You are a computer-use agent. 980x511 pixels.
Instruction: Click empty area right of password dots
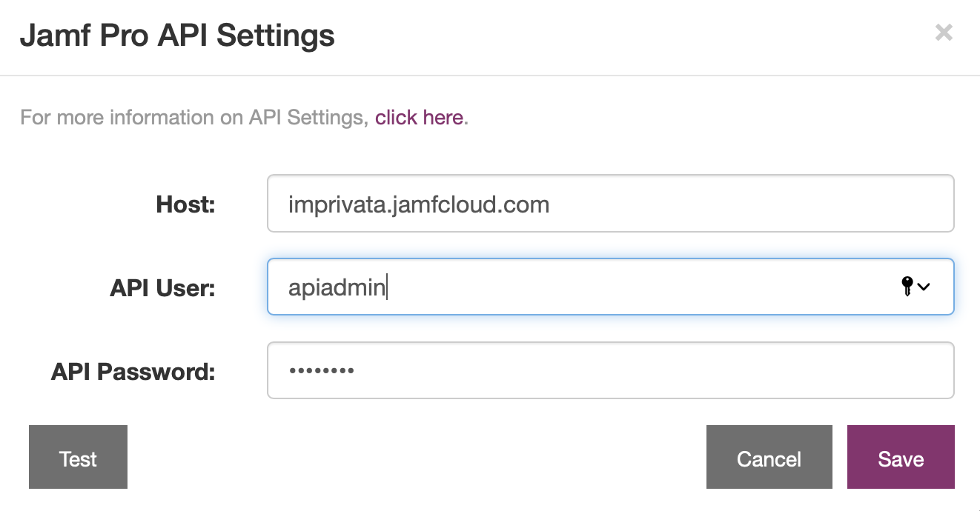[652, 370]
